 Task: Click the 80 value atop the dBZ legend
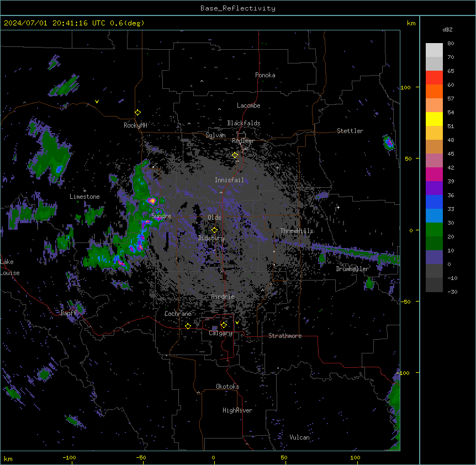click(451, 44)
